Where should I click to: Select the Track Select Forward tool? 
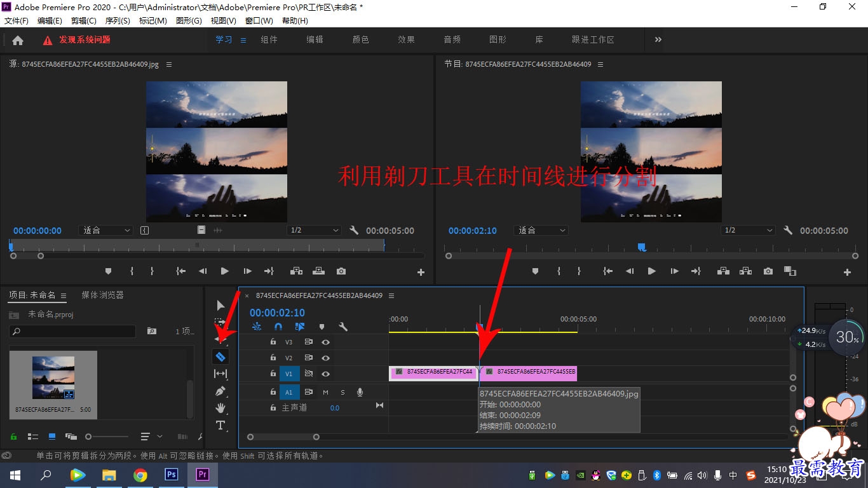(220, 323)
